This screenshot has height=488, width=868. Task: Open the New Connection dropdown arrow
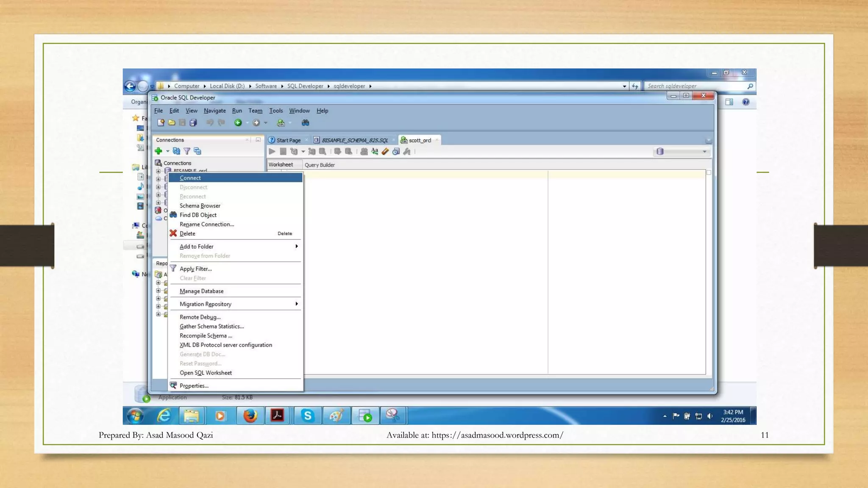pos(167,151)
